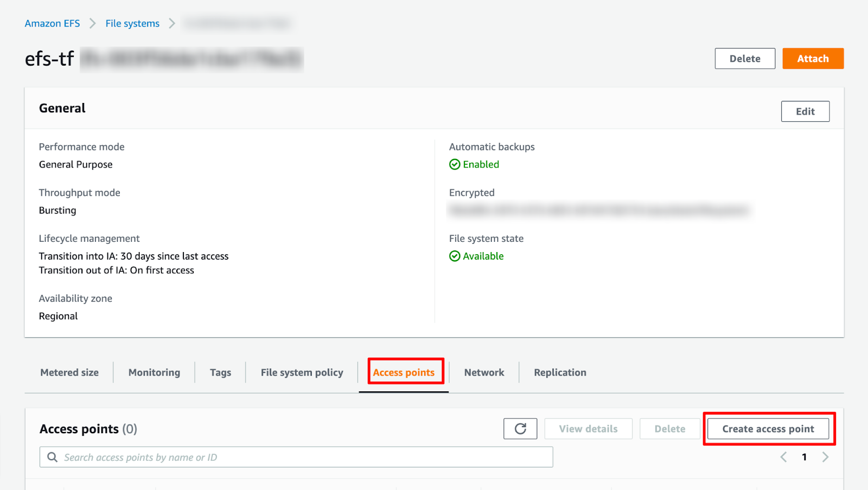Go to the next page of access points

[825, 457]
